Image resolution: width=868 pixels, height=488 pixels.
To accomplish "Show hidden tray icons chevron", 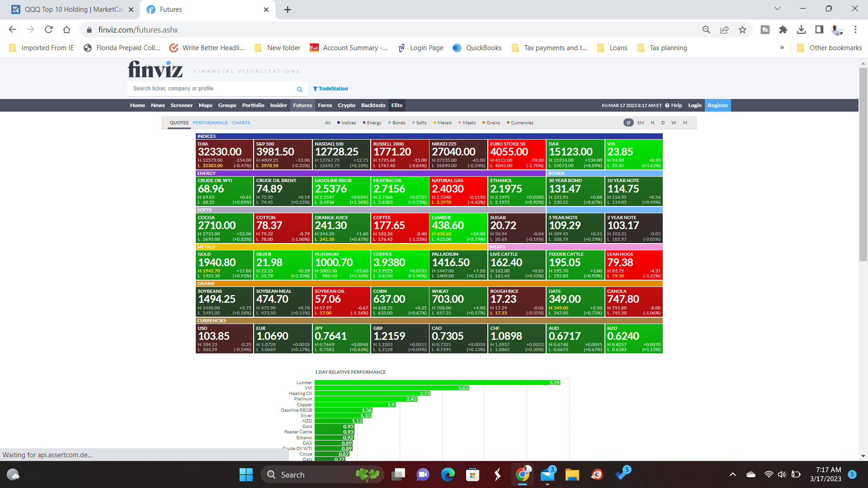I will point(733,474).
